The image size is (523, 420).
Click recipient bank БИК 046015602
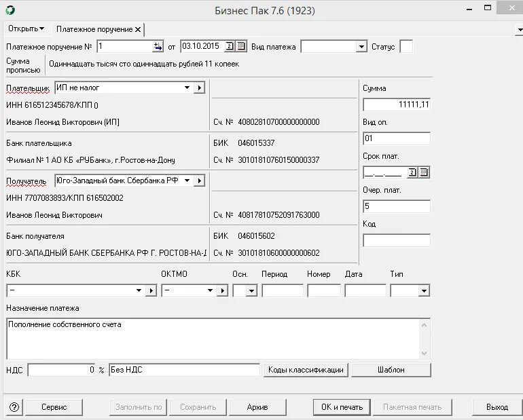[x=256, y=236]
